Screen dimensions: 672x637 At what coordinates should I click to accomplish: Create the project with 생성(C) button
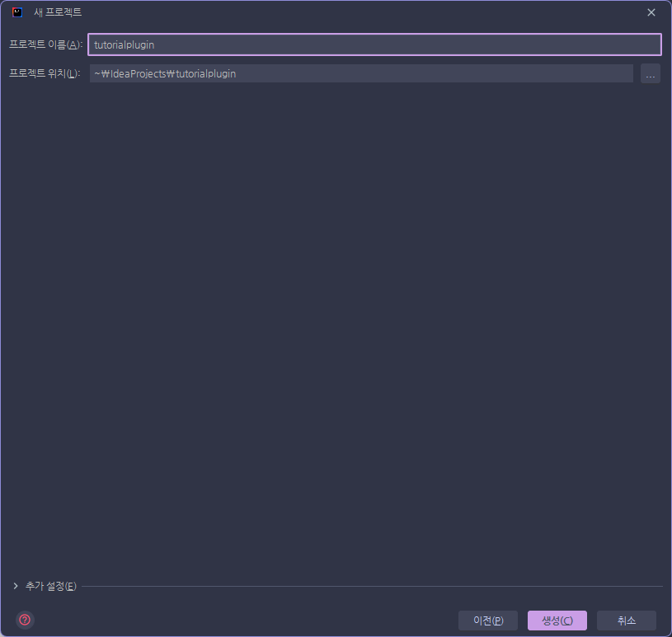point(557,621)
